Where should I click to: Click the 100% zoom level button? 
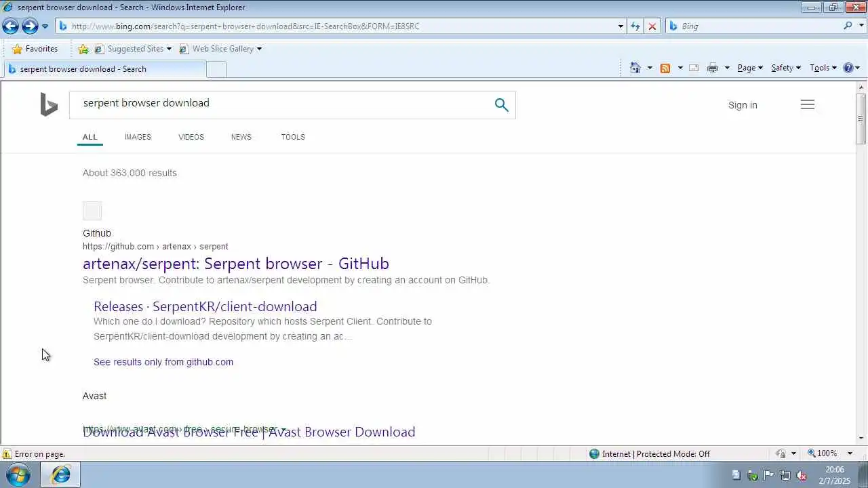click(822, 453)
